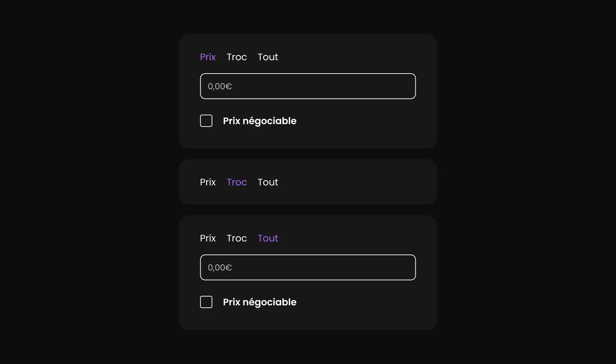The image size is (616, 364).
Task: Switch to Troc in the bottom panel
Action: click(236, 238)
